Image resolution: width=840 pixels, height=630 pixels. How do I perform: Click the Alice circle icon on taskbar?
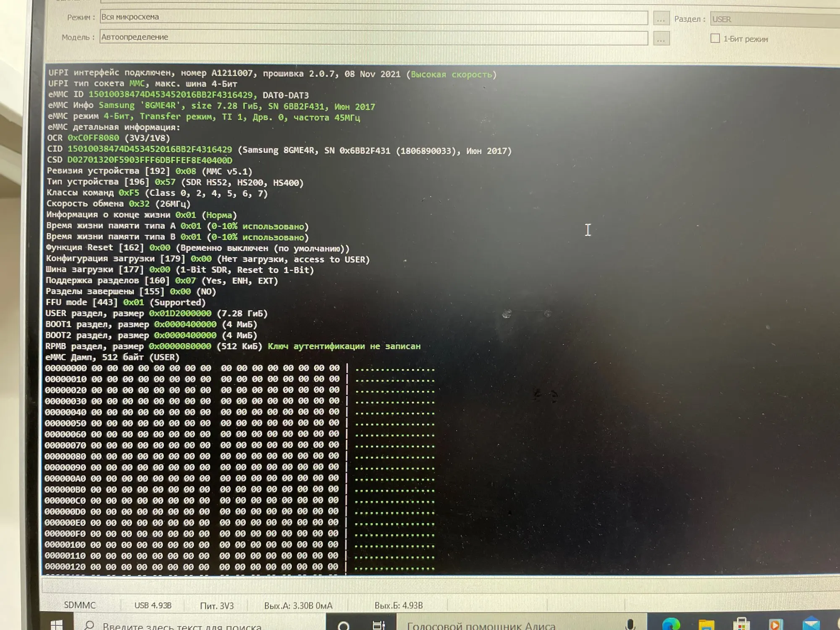coord(344,626)
